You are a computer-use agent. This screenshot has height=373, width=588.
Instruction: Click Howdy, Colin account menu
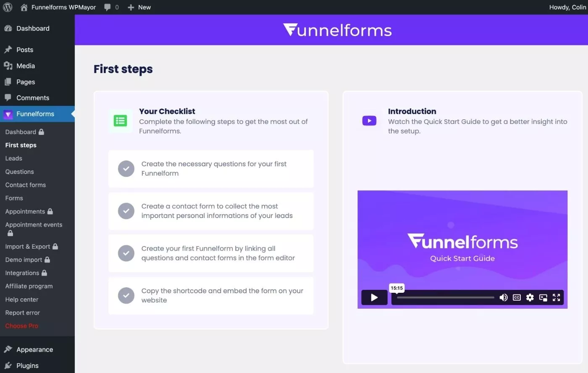click(567, 7)
